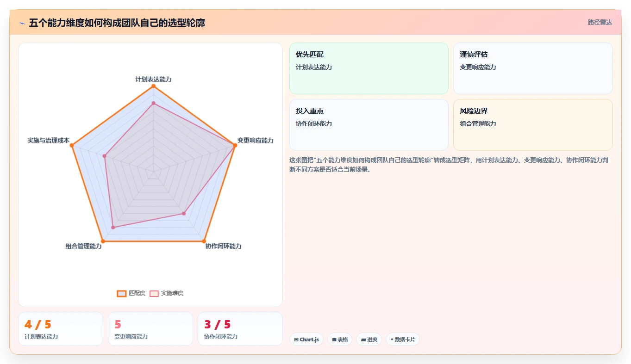Select the pink 实施难度 point on 组合管理能力 axis
Image resolution: width=631 pixels, height=364 pixels.
pos(113,227)
